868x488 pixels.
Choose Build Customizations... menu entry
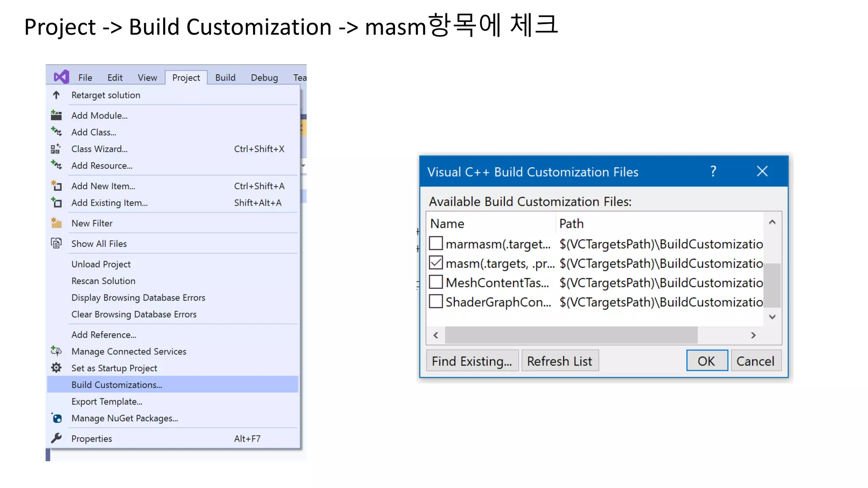pos(172,385)
